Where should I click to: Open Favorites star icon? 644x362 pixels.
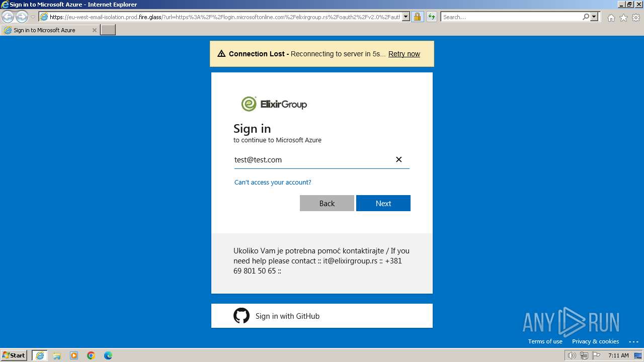(x=623, y=18)
